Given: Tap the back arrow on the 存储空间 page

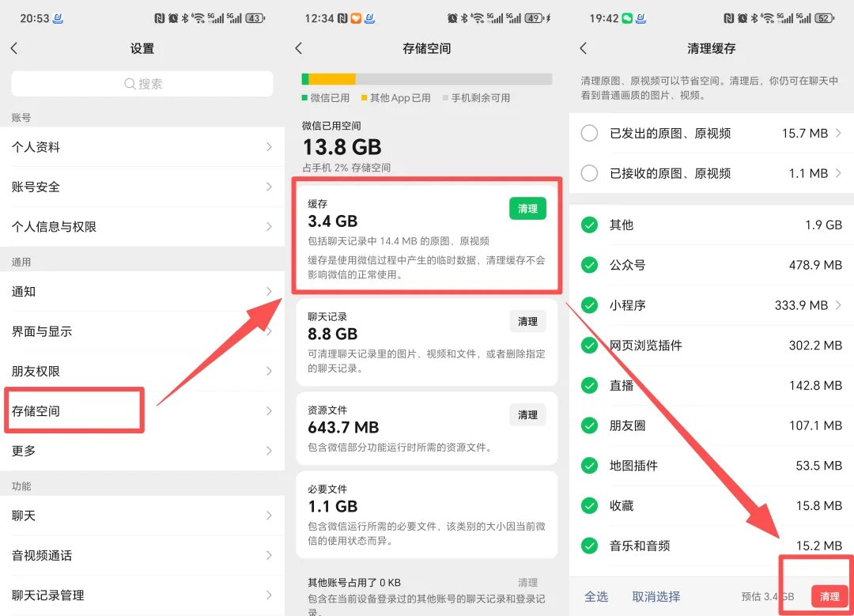Looking at the screenshot, I should [298, 48].
